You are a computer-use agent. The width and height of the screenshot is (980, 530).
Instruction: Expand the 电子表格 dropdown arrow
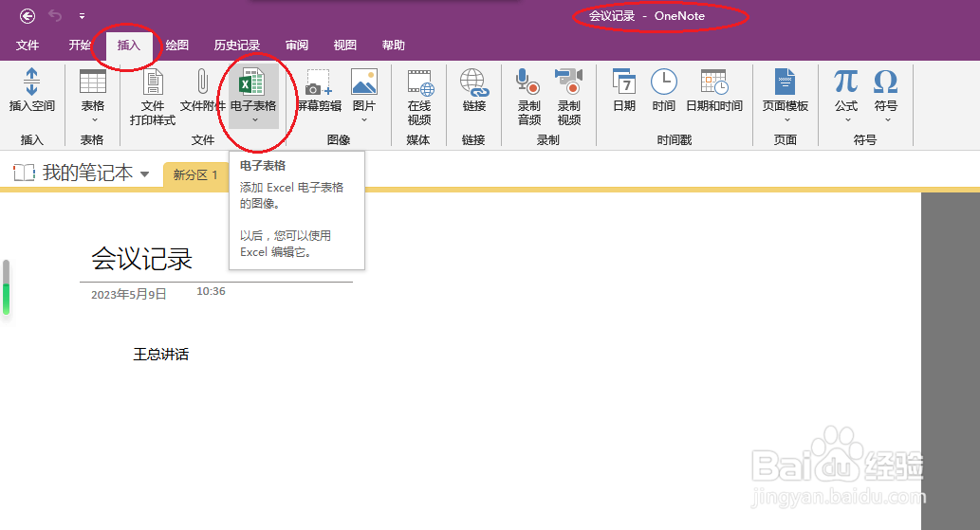[x=255, y=119]
